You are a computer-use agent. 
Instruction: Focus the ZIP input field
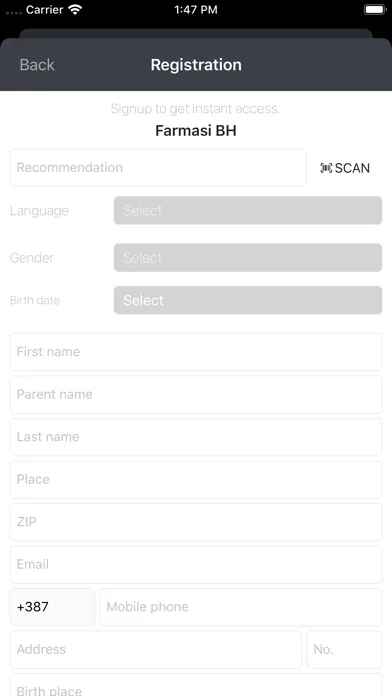coord(196,522)
